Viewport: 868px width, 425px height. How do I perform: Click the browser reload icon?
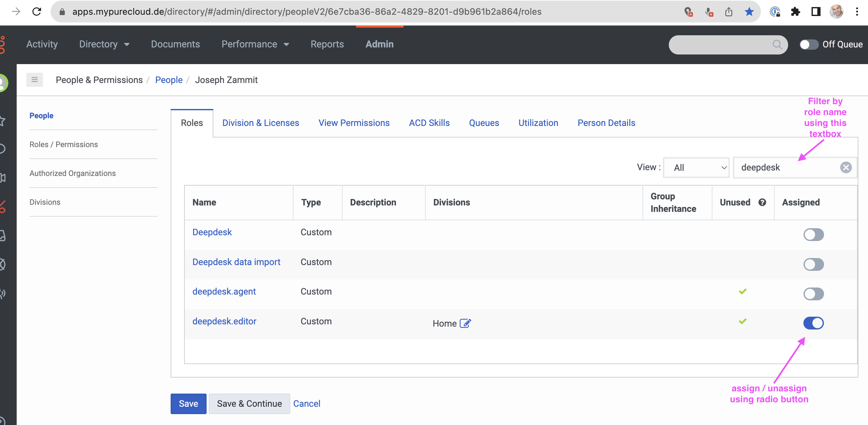pyautogui.click(x=36, y=12)
